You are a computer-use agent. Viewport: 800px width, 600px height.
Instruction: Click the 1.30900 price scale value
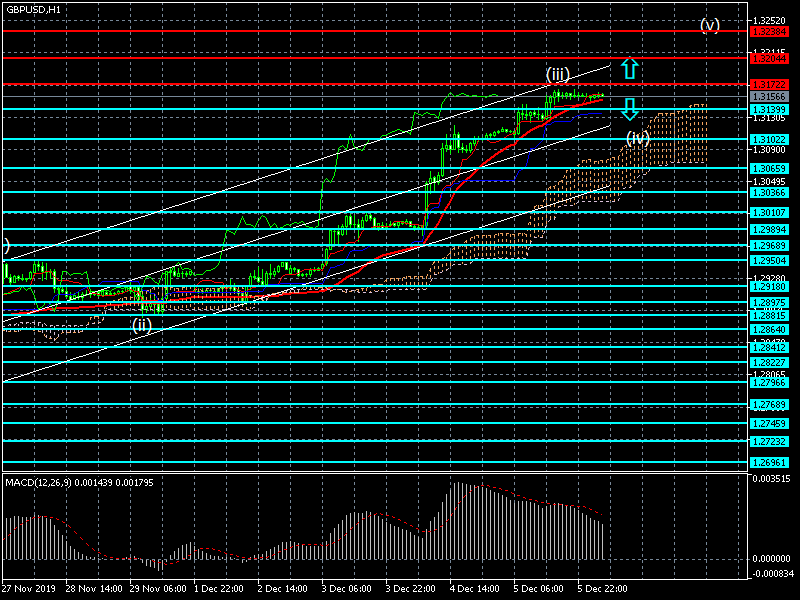(x=769, y=150)
